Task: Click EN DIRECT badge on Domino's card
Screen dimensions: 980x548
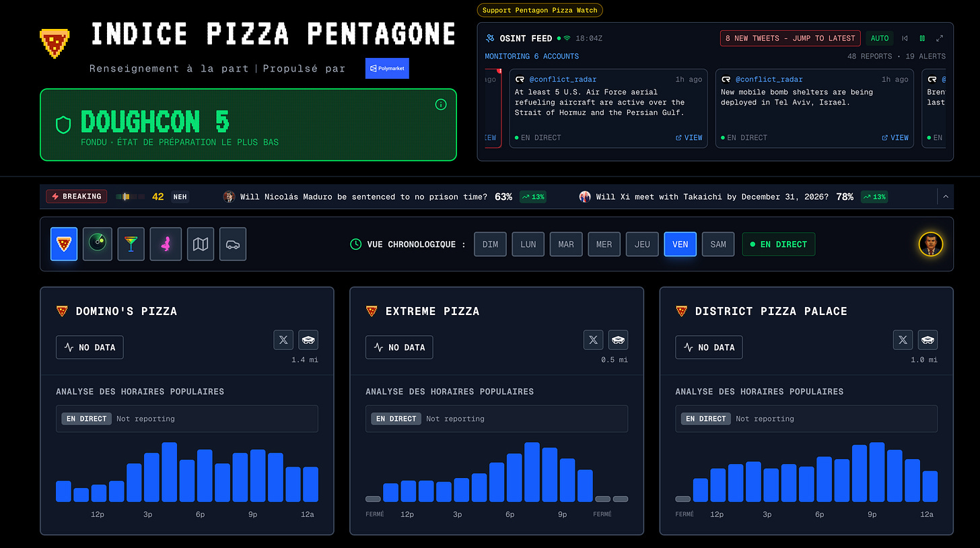Action: (x=87, y=419)
